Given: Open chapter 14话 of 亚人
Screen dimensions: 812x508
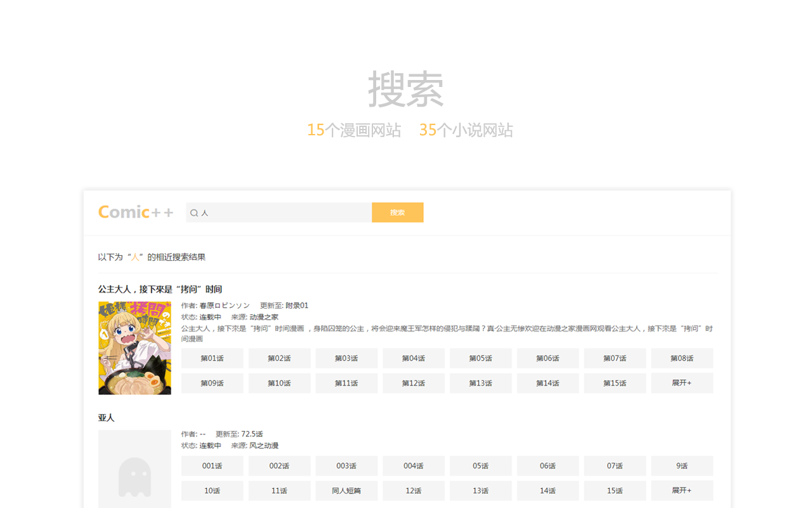Looking at the screenshot, I should pos(547,490).
